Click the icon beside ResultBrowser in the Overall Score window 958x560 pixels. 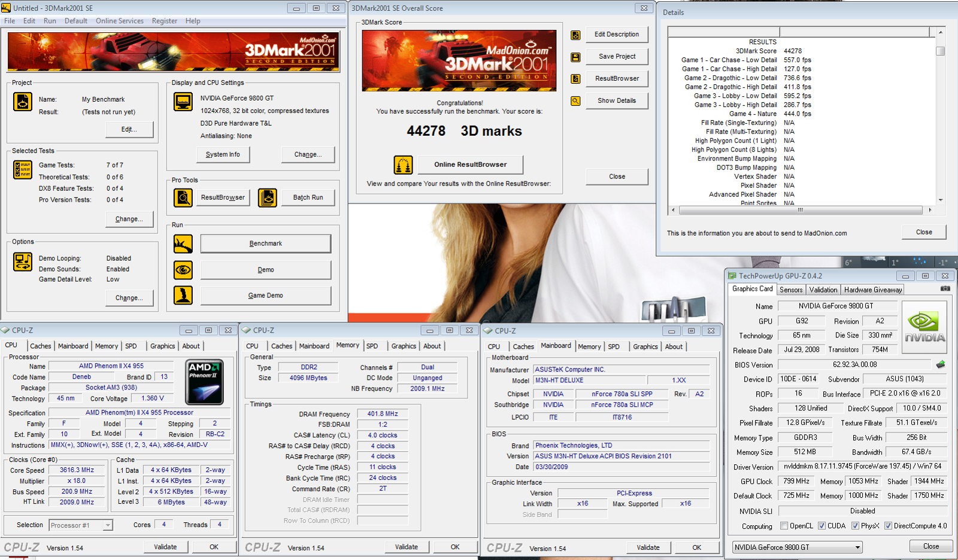(x=575, y=79)
